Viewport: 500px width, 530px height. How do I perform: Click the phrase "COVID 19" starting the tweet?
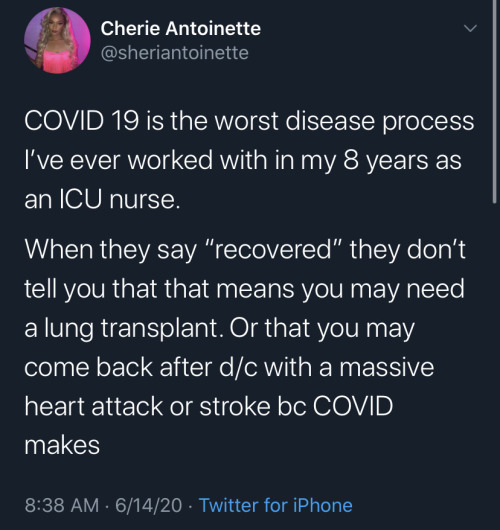click(81, 121)
